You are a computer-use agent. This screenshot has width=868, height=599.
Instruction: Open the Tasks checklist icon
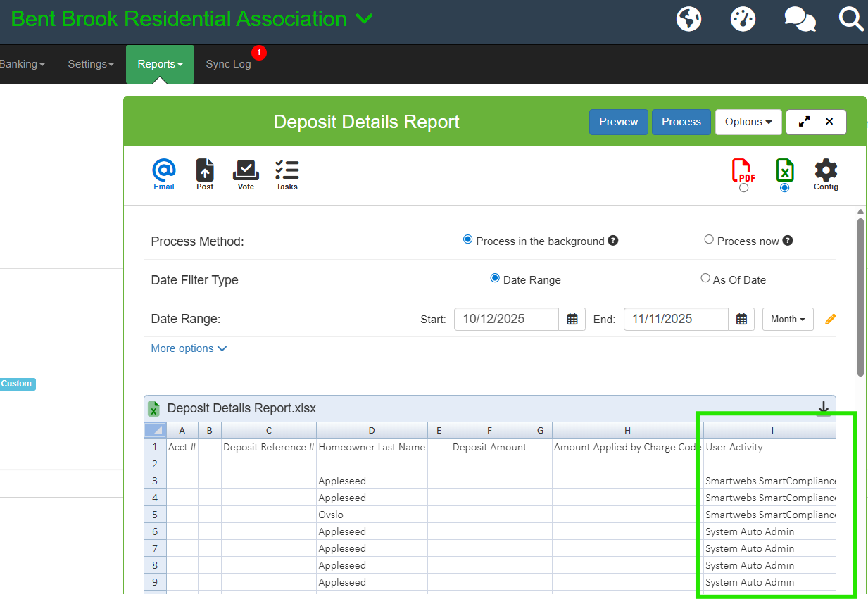click(x=287, y=173)
